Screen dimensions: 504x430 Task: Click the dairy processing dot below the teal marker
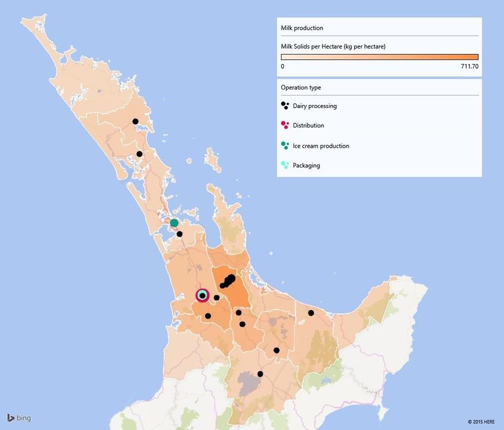tap(180, 234)
